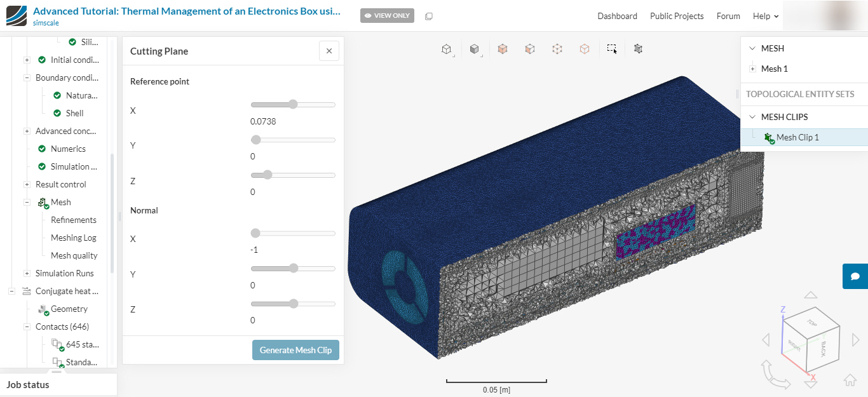The image size is (868, 397).
Task: Click the copy project icon
Action: [429, 16]
